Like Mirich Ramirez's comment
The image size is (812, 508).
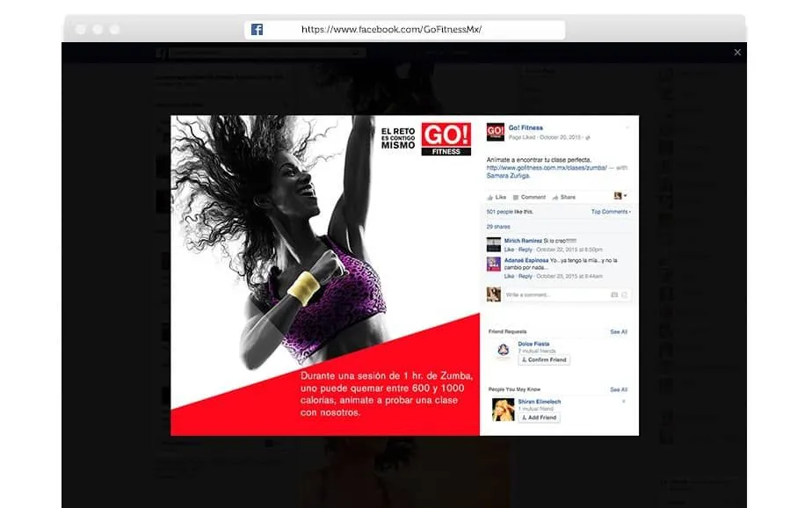[509, 250]
